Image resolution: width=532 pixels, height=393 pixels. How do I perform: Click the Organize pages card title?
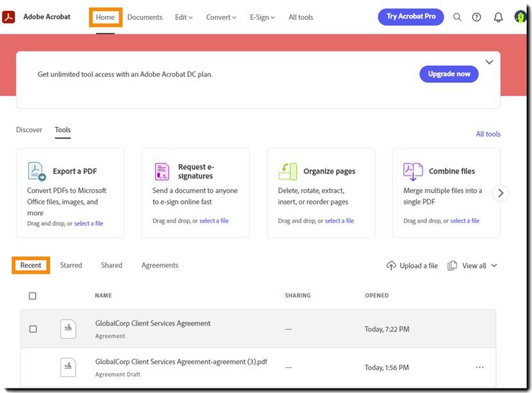[x=329, y=171]
